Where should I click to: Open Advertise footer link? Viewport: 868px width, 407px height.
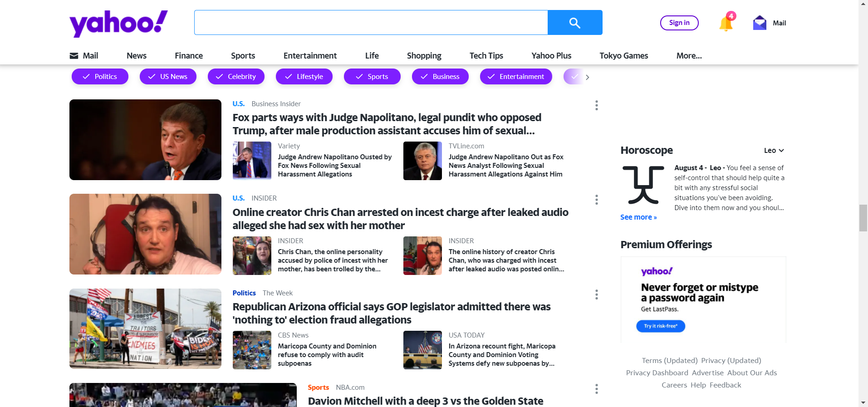[708, 373]
